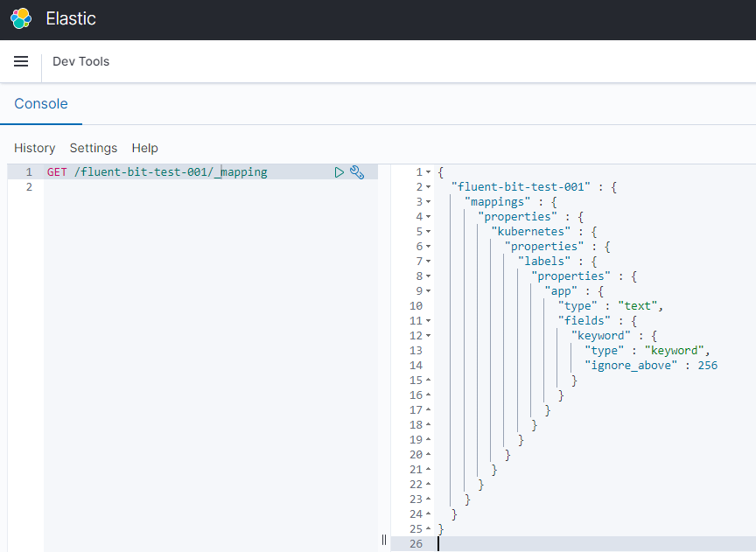Screen dimensions: 756x552
Task: Collapse the "mappings" block fold arrow
Action: 428,202
